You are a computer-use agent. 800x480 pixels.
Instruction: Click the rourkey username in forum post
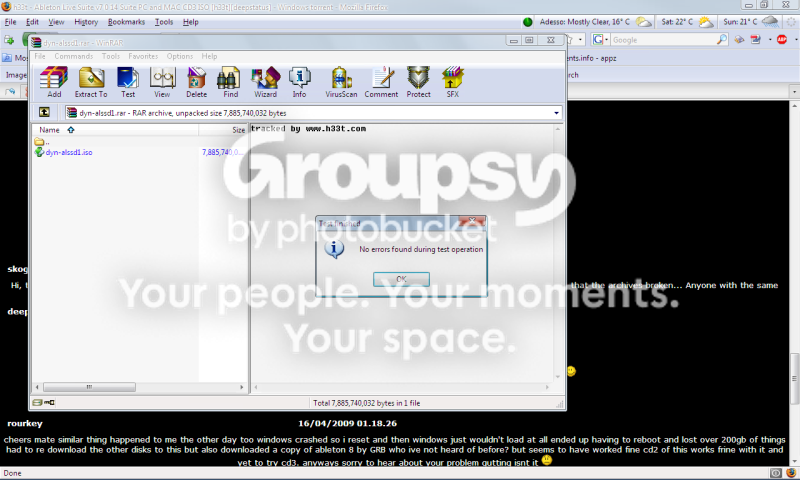[x=25, y=423]
